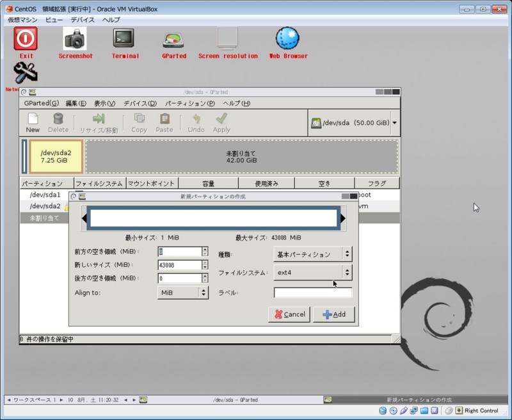Image resolution: width=512 pixels, height=420 pixels.
Task: Open the 編集(E) menu
Action: click(x=76, y=103)
